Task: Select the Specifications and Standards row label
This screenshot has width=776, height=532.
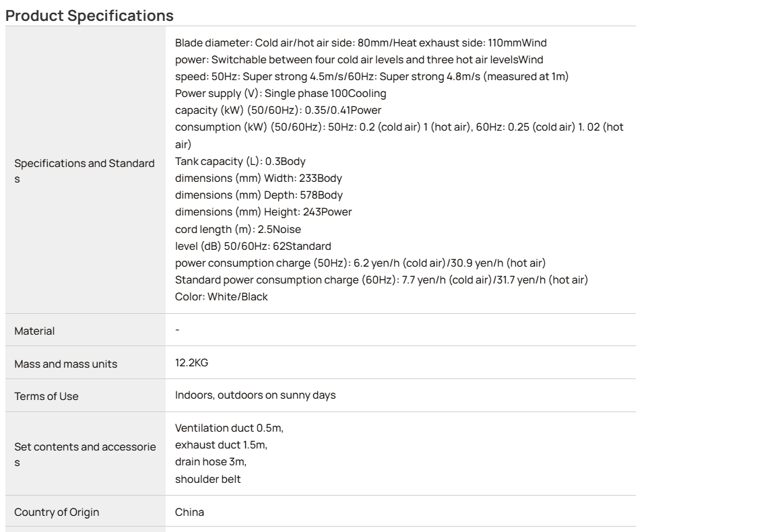Action: tap(84, 171)
